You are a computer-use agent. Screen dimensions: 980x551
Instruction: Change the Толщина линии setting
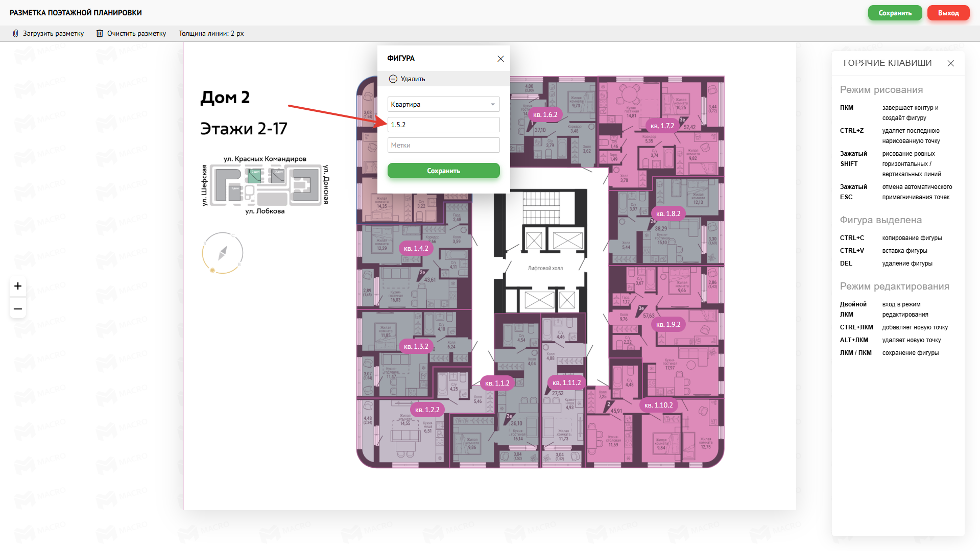pos(211,34)
